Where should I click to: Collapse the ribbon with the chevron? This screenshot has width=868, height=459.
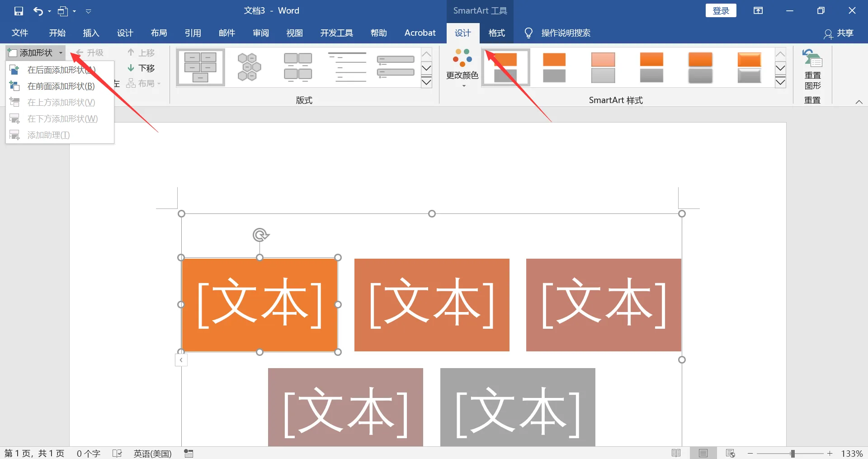[859, 102]
